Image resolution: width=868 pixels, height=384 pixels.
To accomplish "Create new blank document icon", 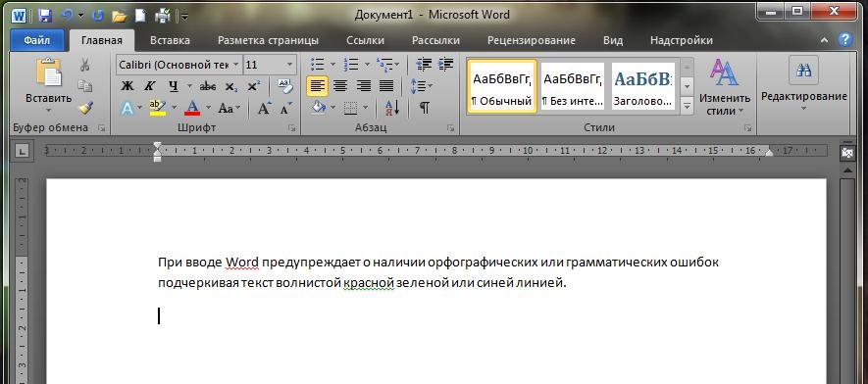I will coord(140,16).
